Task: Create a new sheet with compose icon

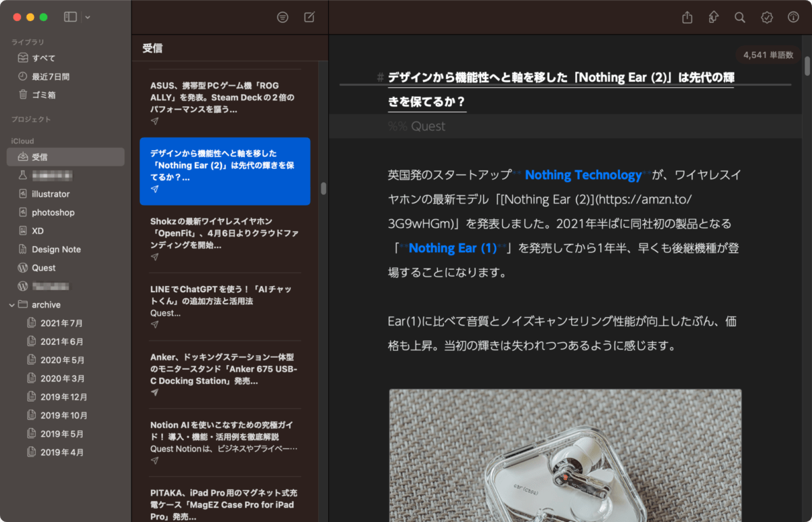Action: click(309, 18)
